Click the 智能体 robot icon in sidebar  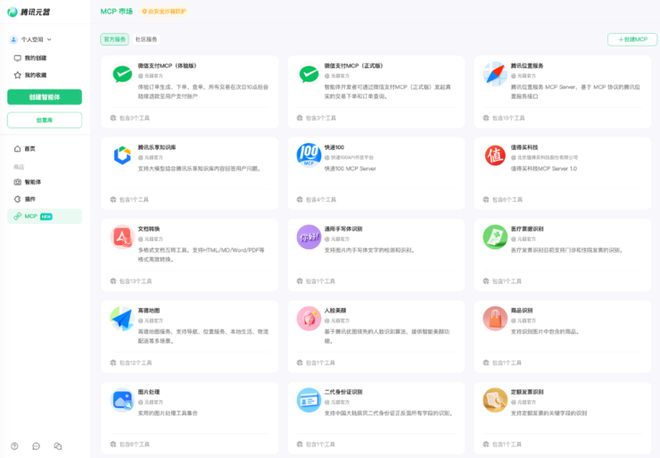17,182
